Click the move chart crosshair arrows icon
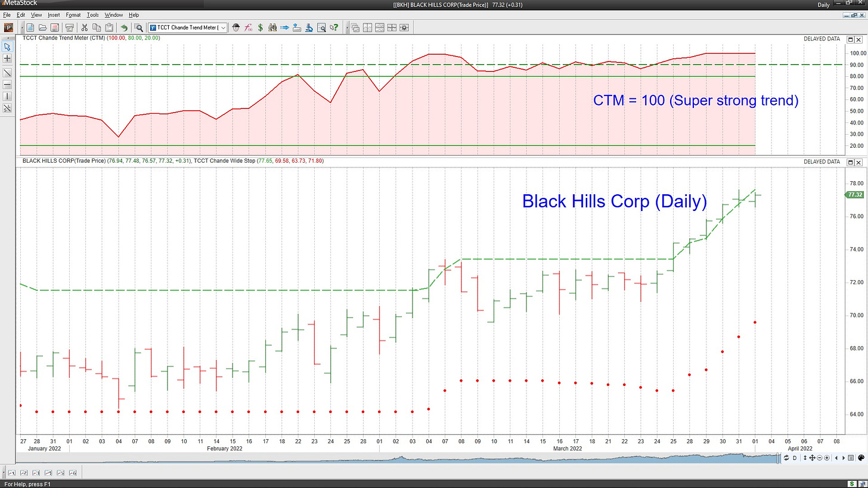 click(x=812, y=458)
